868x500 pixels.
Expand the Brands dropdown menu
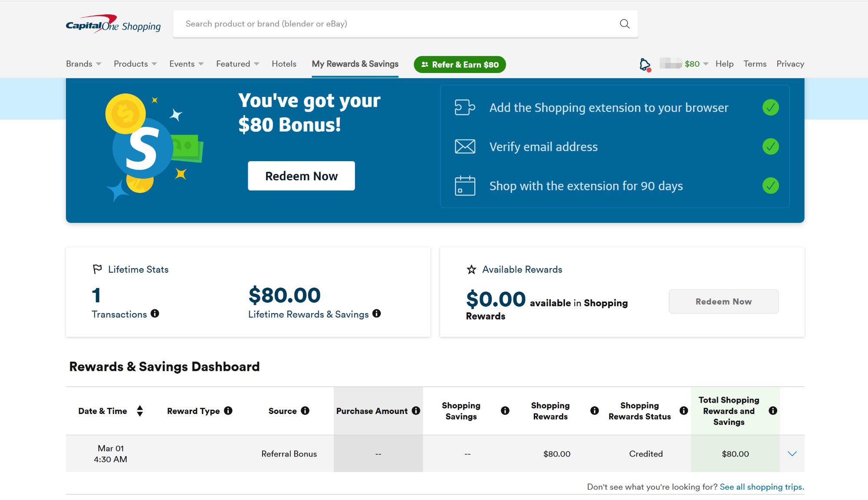click(83, 63)
